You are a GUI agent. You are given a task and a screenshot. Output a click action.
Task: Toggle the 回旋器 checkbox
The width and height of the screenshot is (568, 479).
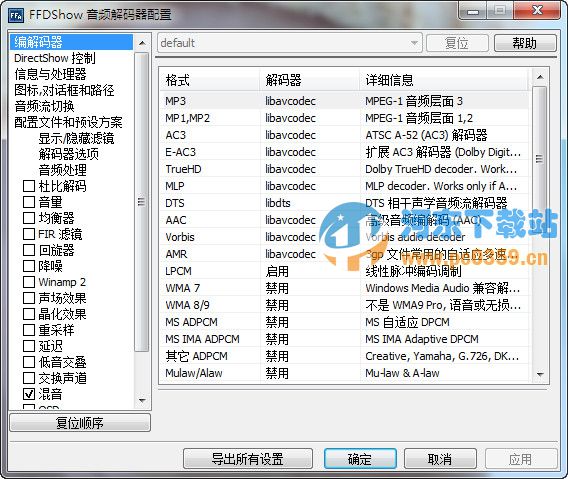(29, 250)
